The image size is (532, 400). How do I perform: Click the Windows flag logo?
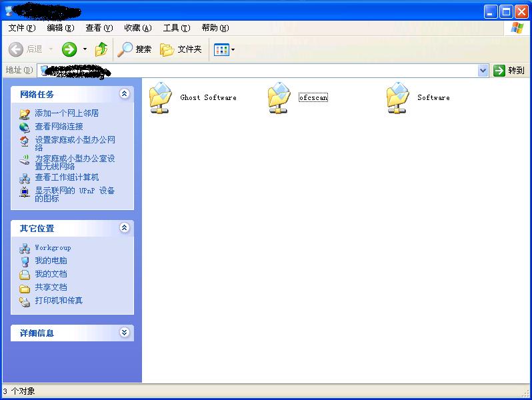517,28
